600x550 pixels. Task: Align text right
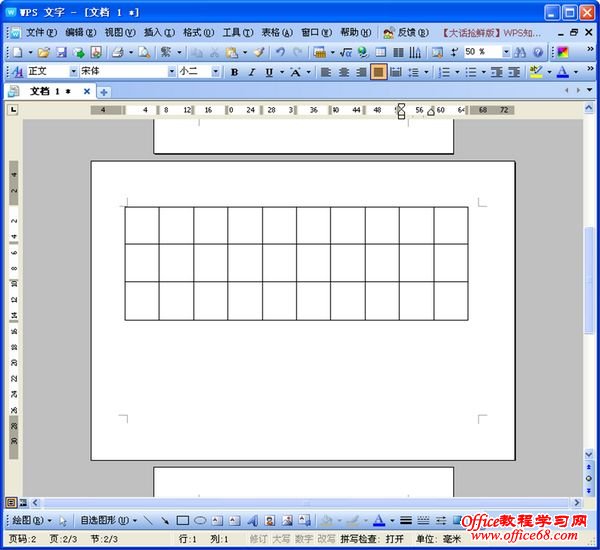pyautogui.click(x=361, y=72)
